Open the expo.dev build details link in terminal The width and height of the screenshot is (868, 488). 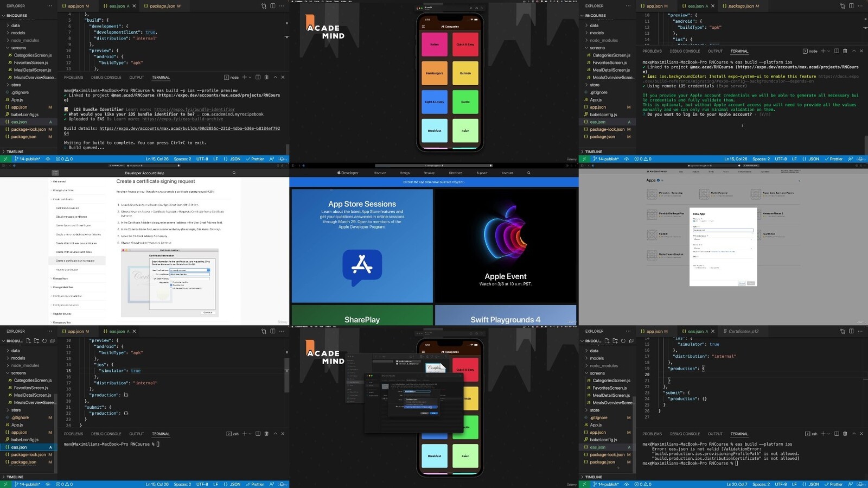[189, 129]
